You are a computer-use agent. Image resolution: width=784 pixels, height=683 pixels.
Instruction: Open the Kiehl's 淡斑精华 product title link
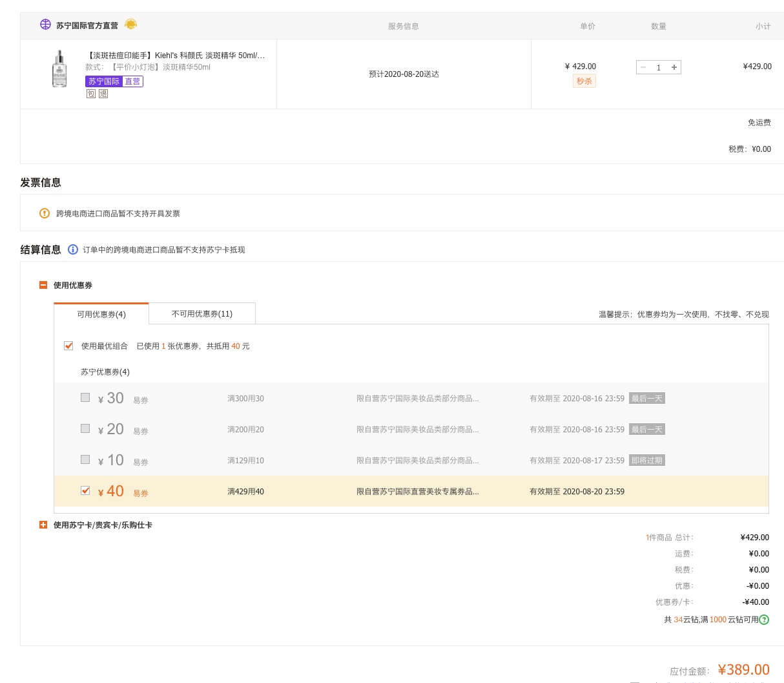coord(176,56)
